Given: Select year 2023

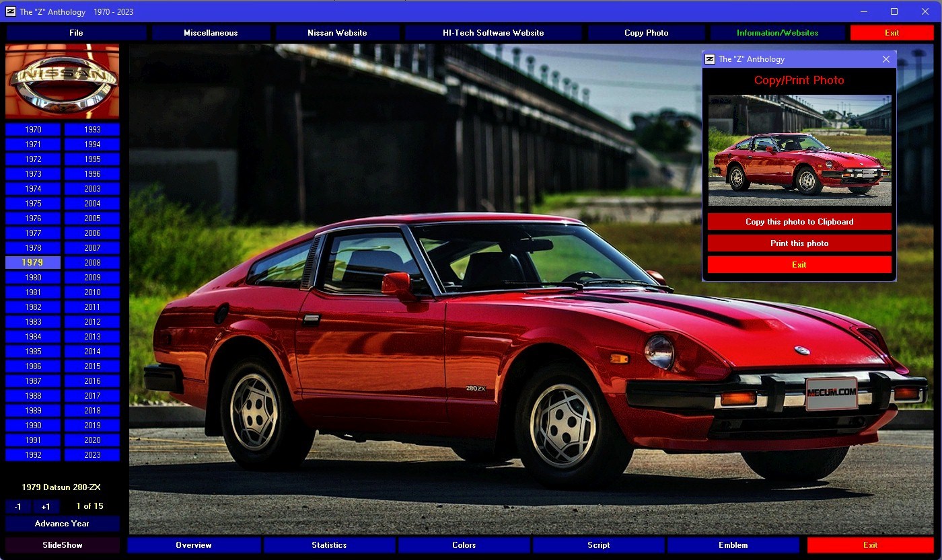Looking at the screenshot, I should (x=92, y=455).
